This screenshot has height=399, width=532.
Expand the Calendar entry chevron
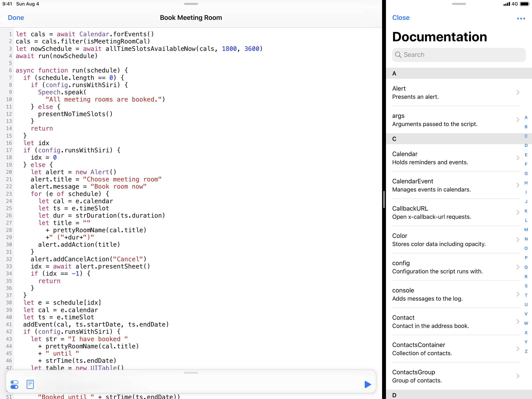[x=518, y=158]
